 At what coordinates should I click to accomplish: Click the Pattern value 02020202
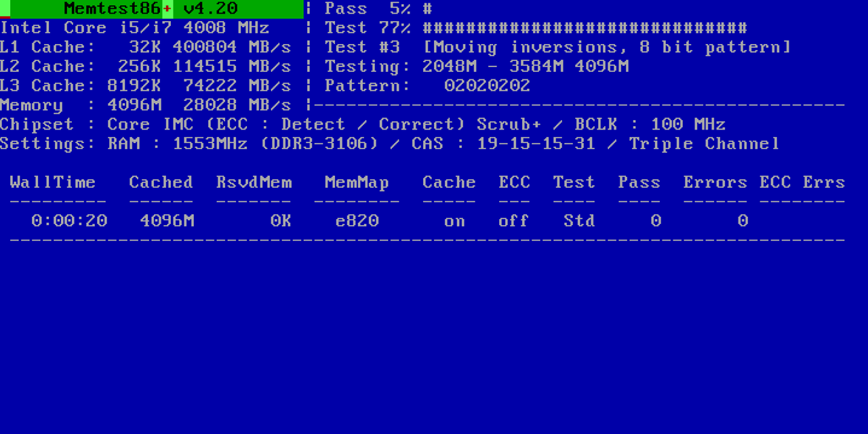pyautogui.click(x=487, y=86)
